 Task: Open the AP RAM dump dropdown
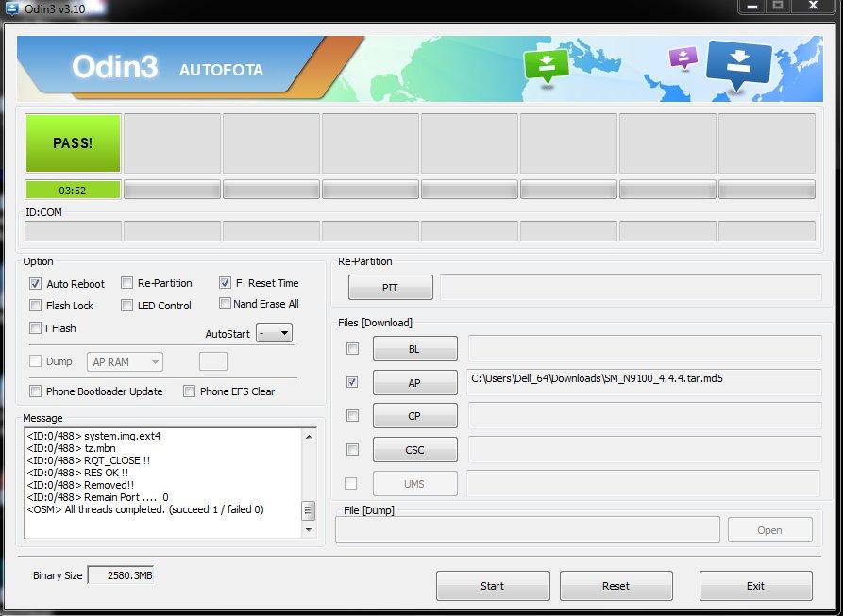click(125, 362)
